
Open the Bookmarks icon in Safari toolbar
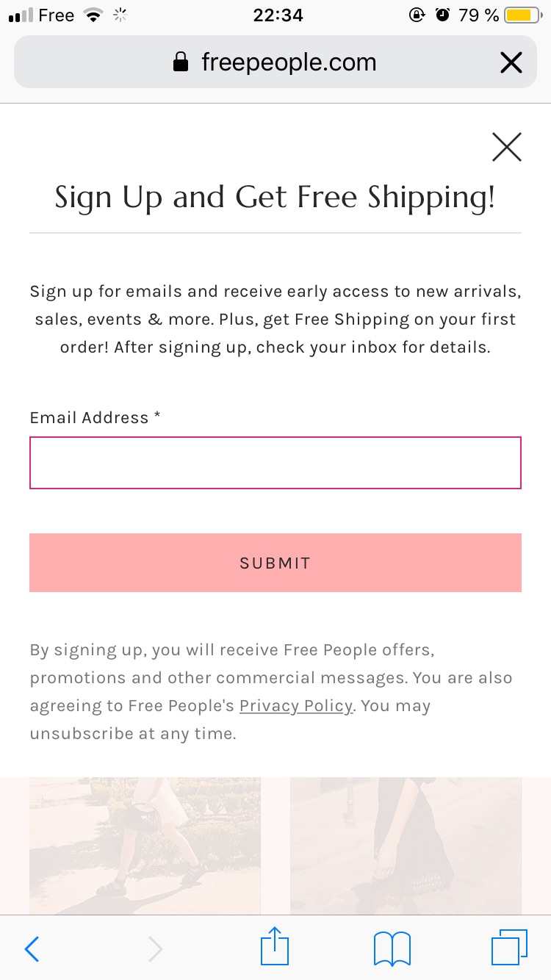392,948
